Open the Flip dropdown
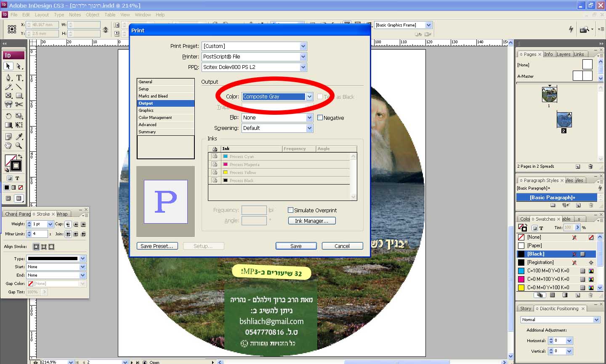606x364 pixels. tap(310, 118)
